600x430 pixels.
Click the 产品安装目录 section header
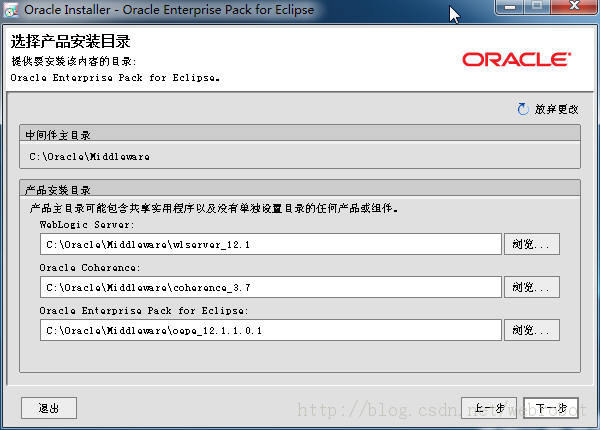pyautogui.click(x=300, y=189)
